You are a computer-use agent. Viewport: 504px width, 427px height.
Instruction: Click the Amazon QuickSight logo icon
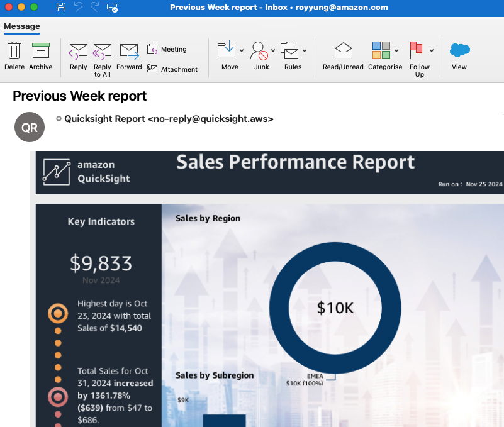57,172
